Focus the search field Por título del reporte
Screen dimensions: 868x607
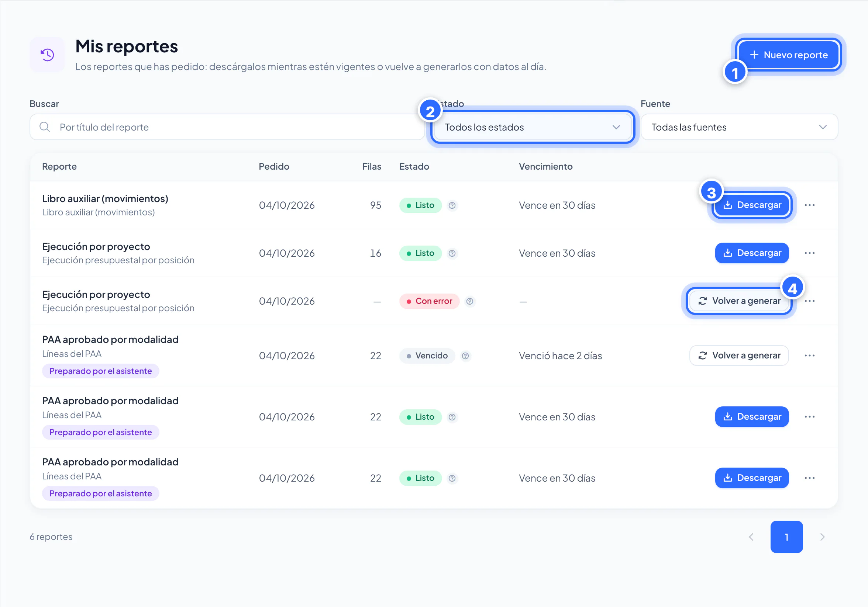point(227,127)
